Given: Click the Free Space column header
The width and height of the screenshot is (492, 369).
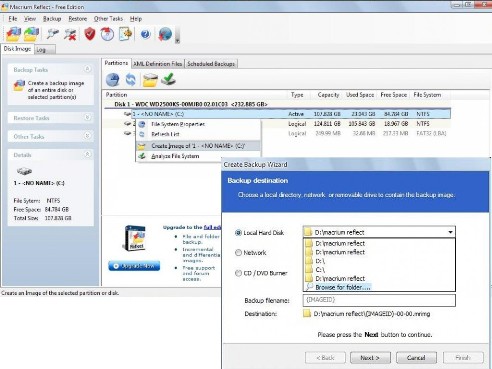Looking at the screenshot, I should (x=393, y=95).
